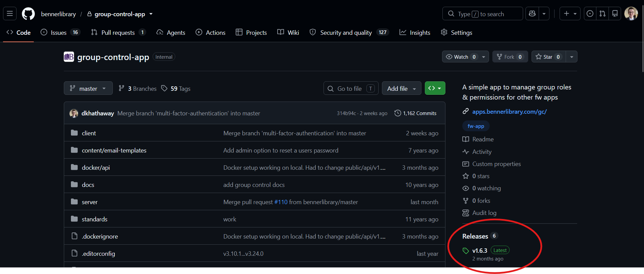Click the client folder icon
Viewport: 644px width, 274px height.
(x=74, y=133)
